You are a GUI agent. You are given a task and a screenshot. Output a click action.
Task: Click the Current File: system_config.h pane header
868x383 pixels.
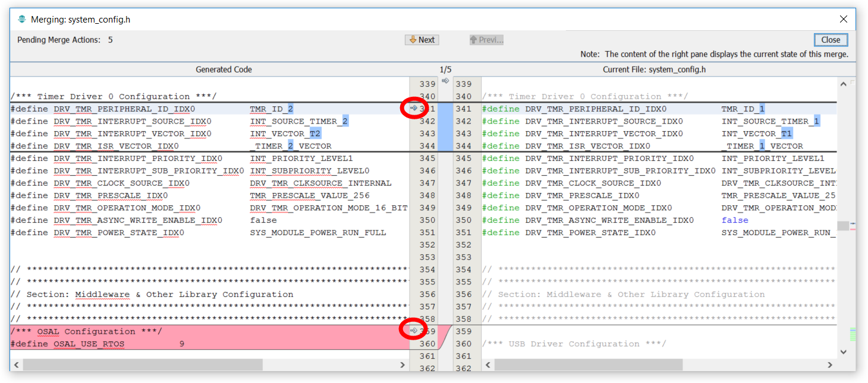pos(654,69)
